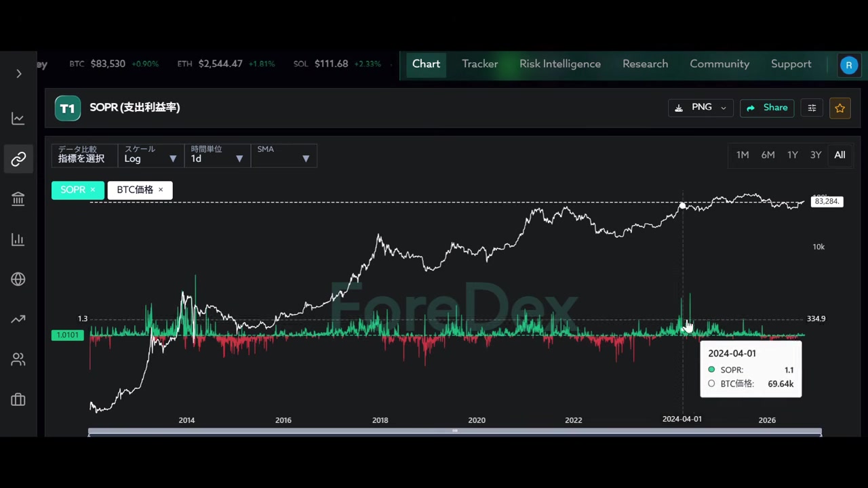Screen dimensions: 868x488
Task: Open the Support page
Action: click(x=791, y=64)
